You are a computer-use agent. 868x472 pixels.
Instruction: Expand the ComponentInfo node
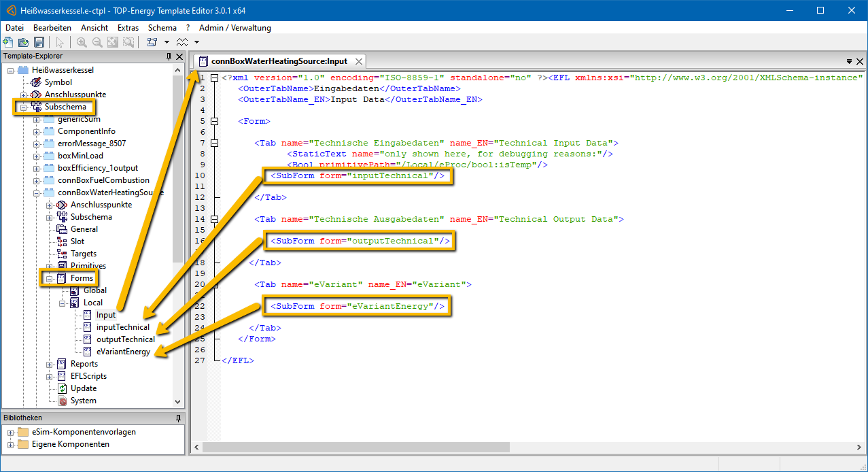click(36, 131)
